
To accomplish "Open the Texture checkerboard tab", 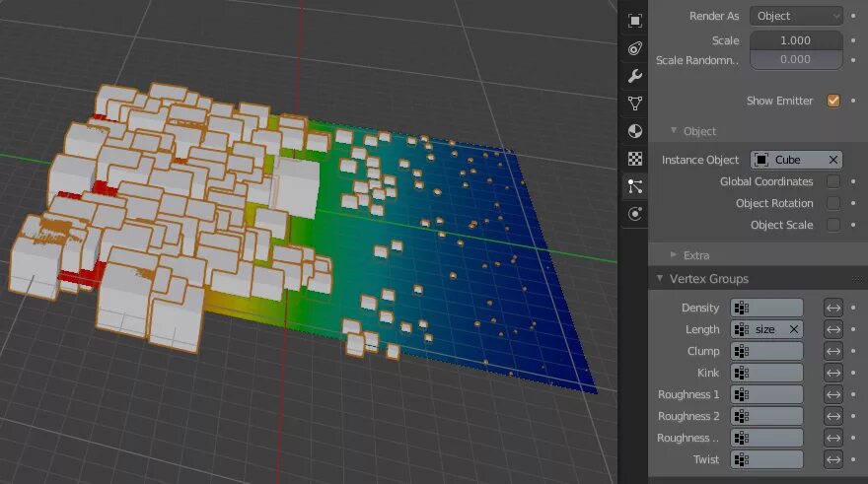I will point(635,159).
